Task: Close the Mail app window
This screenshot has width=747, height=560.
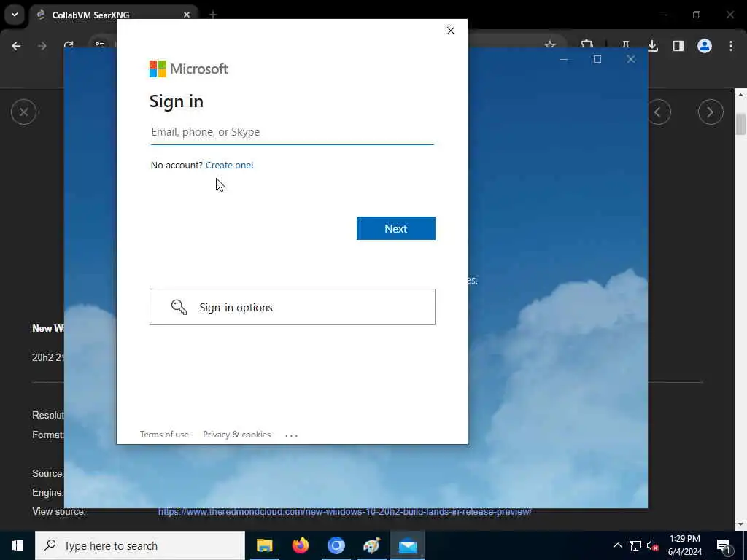Action: point(631,59)
